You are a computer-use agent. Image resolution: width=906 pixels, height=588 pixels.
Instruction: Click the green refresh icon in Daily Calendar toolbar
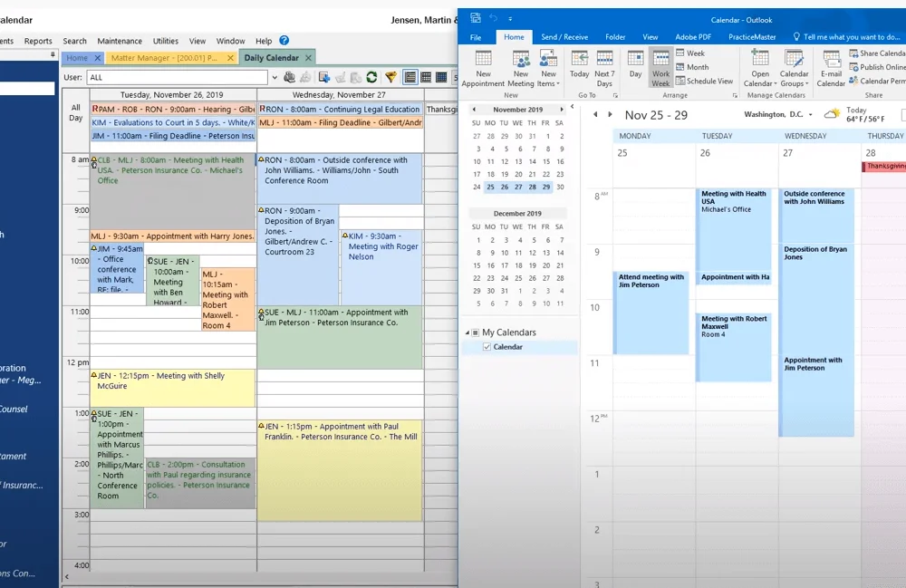[371, 77]
